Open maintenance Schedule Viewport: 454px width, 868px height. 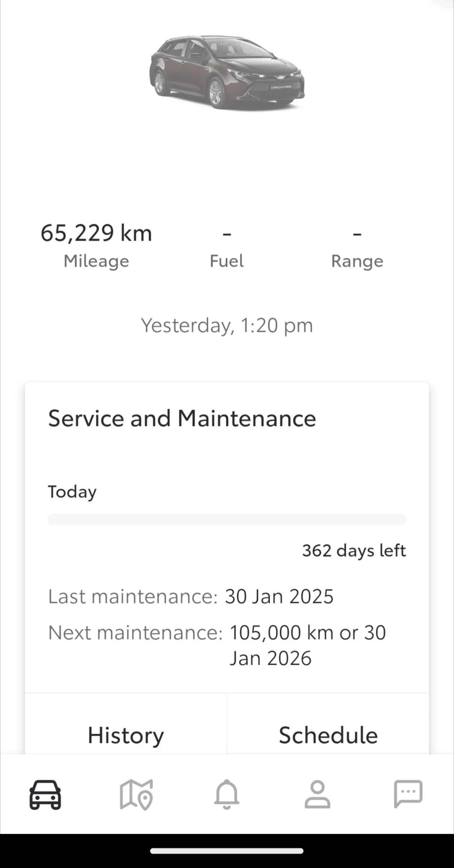point(328,735)
